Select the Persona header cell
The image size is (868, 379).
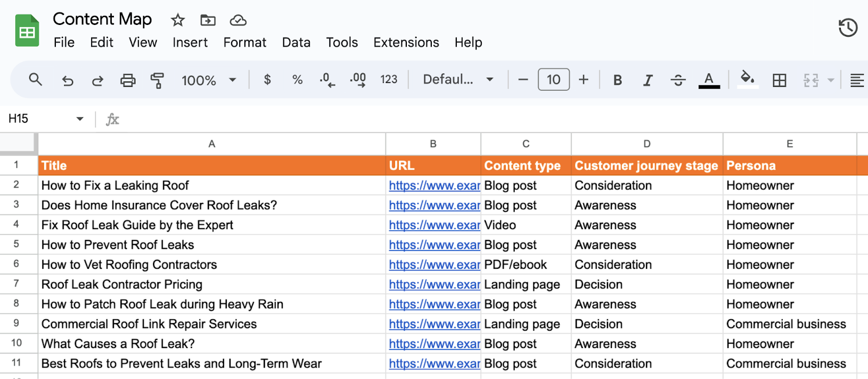(789, 166)
